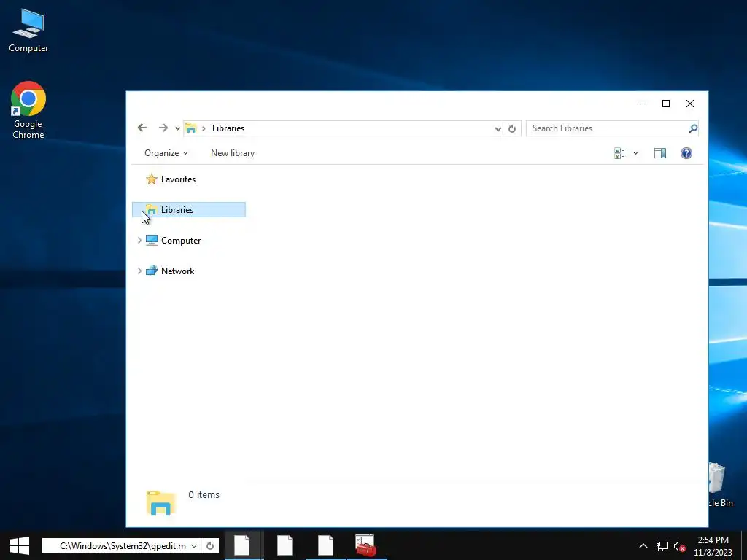
Task: Click the library icon in details pane
Action: pyautogui.click(x=160, y=502)
